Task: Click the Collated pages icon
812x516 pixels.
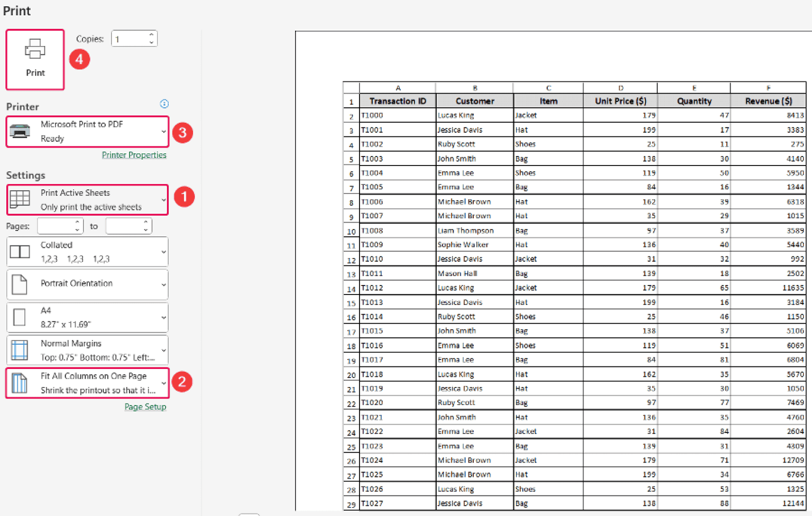Action: click(x=20, y=251)
